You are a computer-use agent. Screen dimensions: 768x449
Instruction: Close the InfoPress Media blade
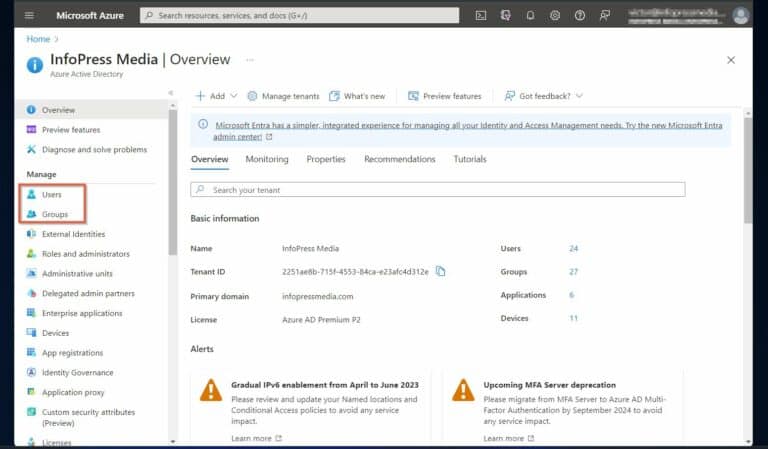pyautogui.click(x=731, y=60)
